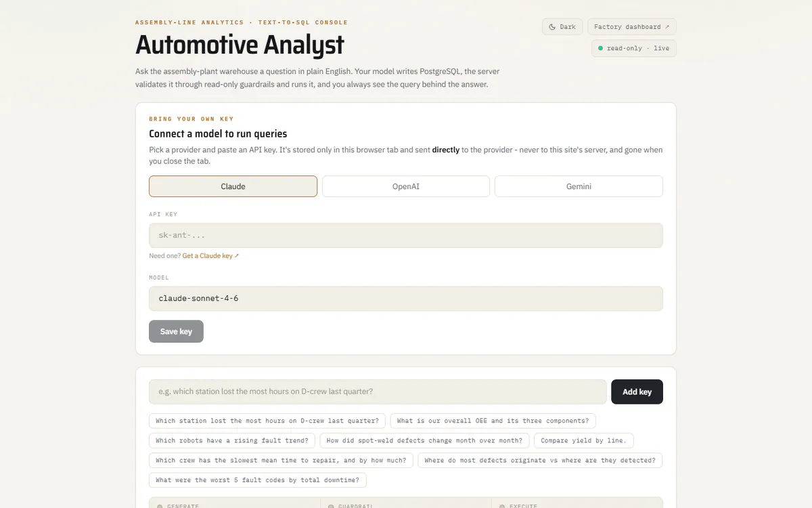Click the moon icon in the Dark button
Screen dimensions: 812x508
(x=552, y=27)
